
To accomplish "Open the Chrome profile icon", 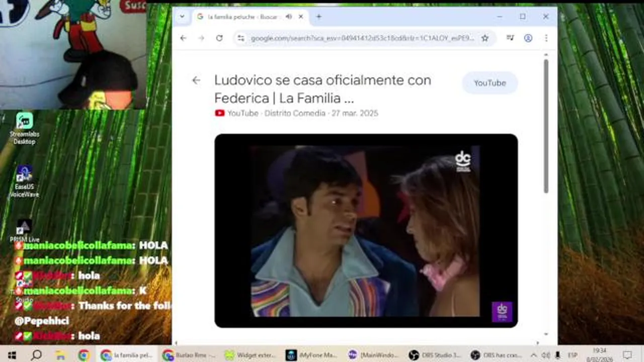I will click(528, 38).
